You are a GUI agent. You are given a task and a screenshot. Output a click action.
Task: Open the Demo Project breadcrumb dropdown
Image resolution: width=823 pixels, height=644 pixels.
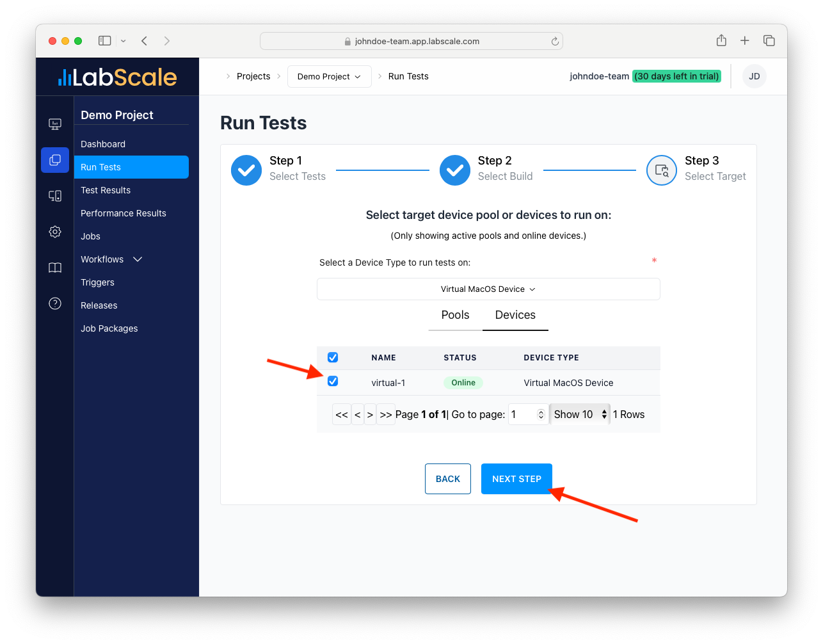(330, 77)
